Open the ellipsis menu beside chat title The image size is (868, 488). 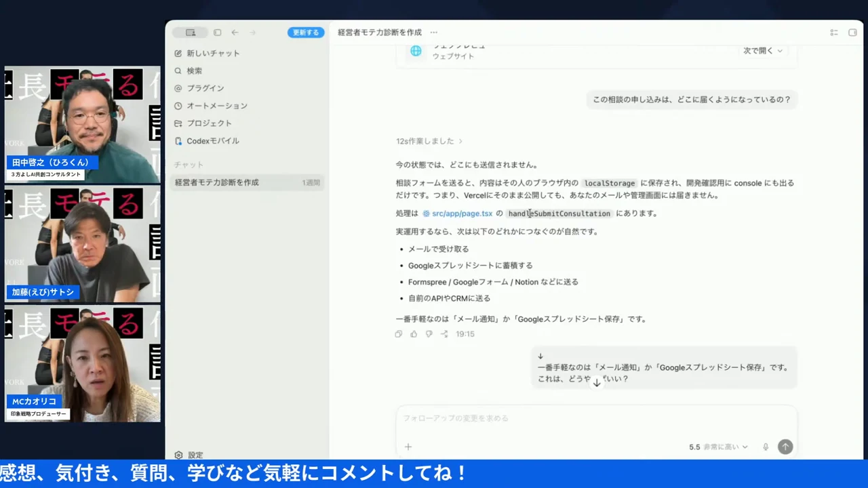434,33
